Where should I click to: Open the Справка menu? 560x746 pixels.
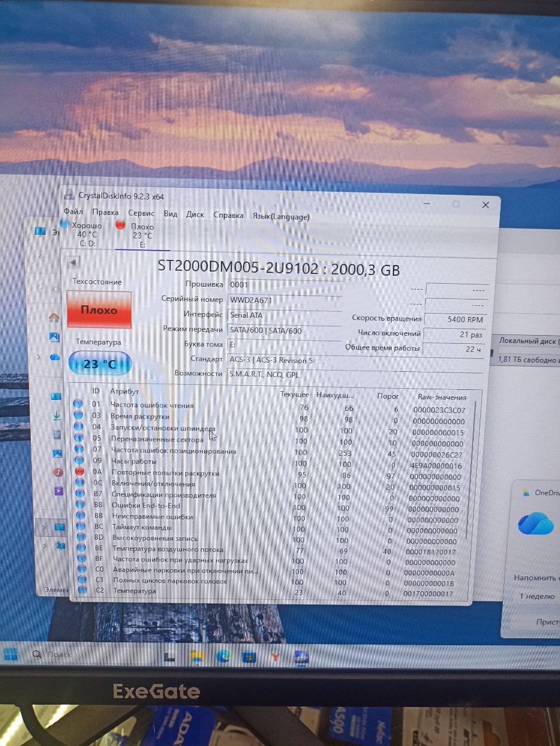point(228,215)
